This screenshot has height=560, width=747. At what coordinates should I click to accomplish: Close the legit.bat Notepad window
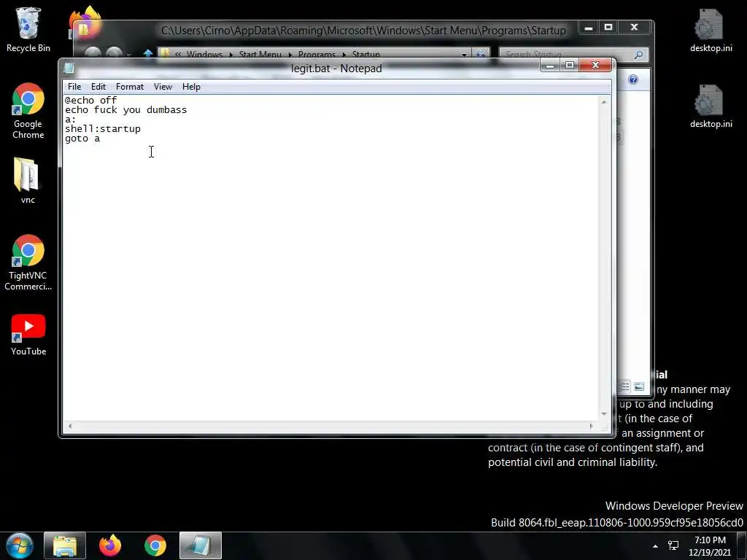[595, 65]
